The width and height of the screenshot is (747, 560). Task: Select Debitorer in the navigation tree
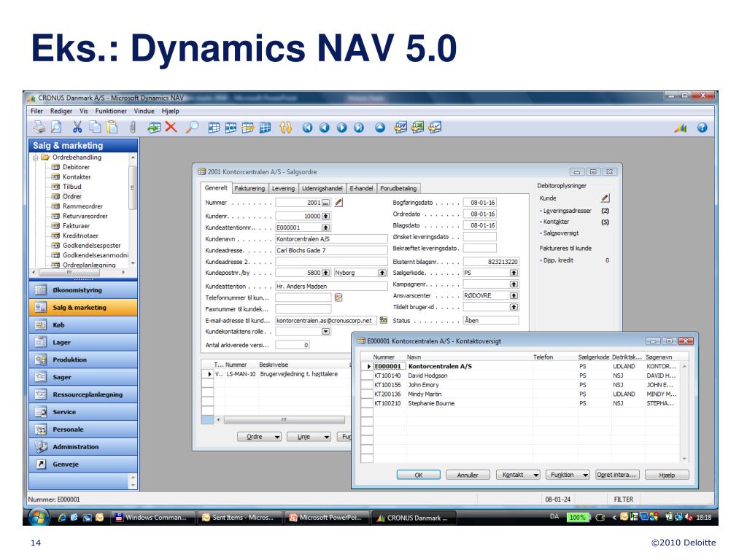[x=76, y=167]
